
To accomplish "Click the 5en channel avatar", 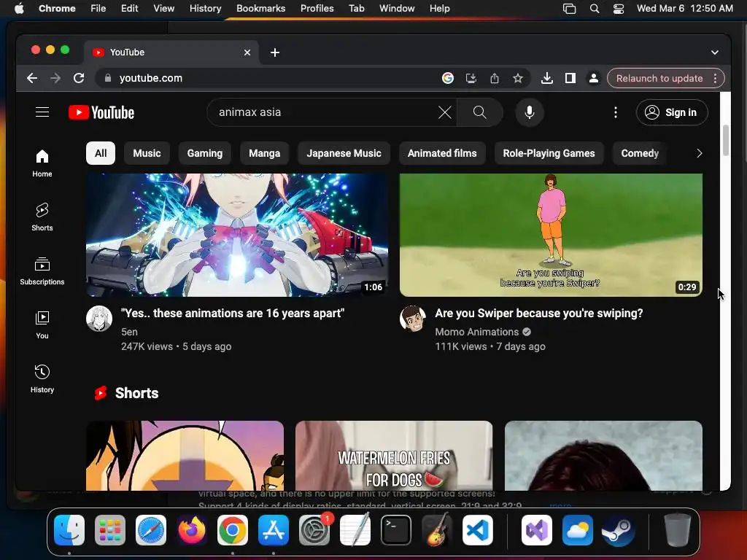I will tap(99, 319).
